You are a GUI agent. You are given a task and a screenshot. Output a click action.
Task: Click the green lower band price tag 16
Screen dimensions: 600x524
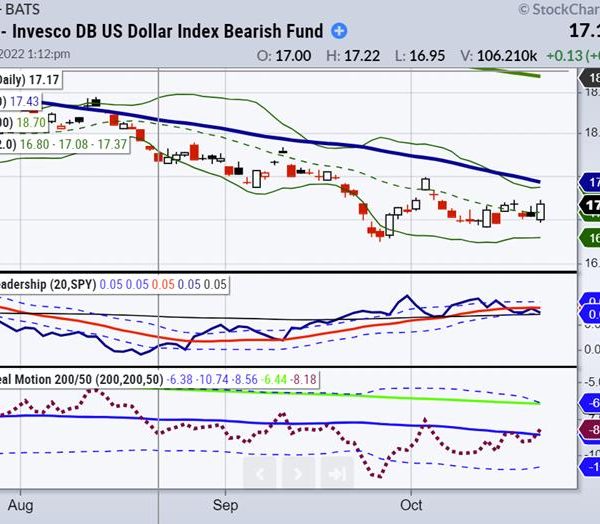[590, 238]
